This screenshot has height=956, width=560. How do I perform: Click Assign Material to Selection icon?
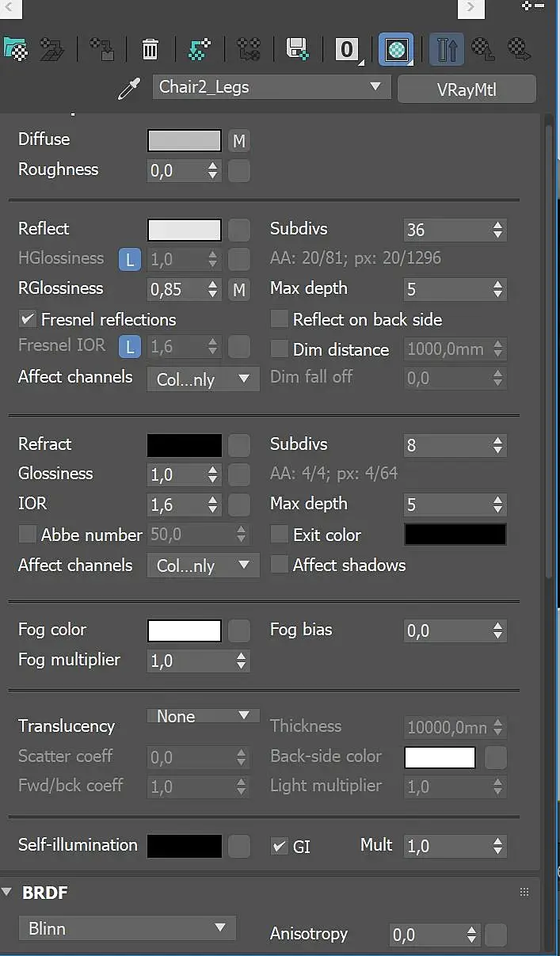tap(101, 49)
